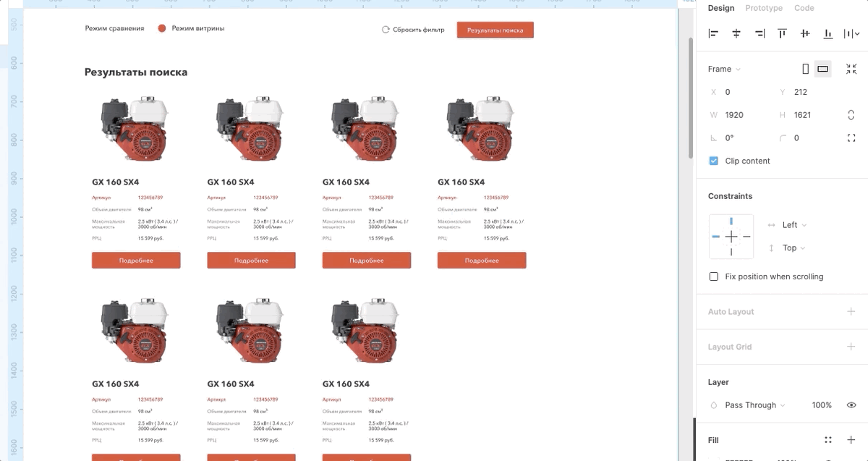Click Layer section header
The height and width of the screenshot is (461, 868).
coord(718,382)
